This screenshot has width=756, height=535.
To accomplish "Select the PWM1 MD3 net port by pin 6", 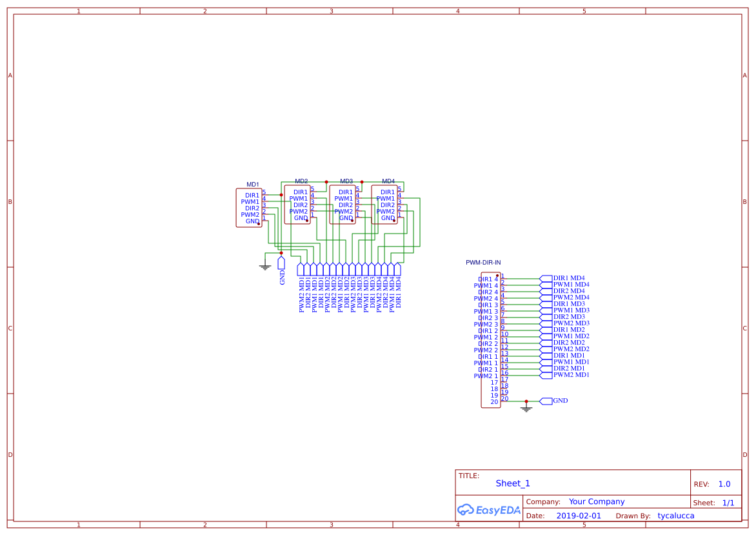I will coord(546,310).
